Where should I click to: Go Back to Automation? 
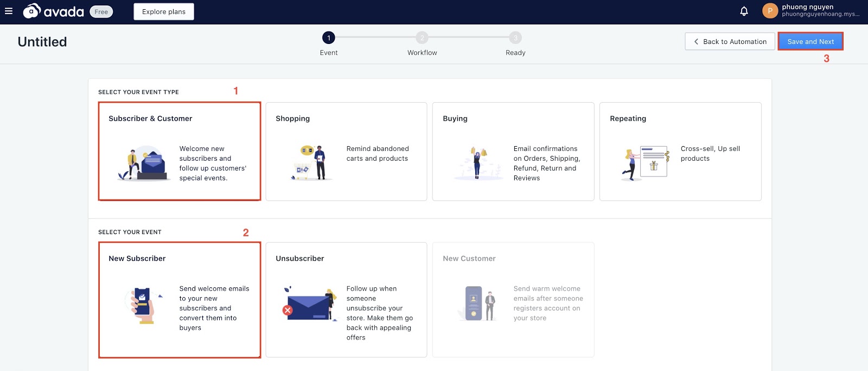[730, 42]
